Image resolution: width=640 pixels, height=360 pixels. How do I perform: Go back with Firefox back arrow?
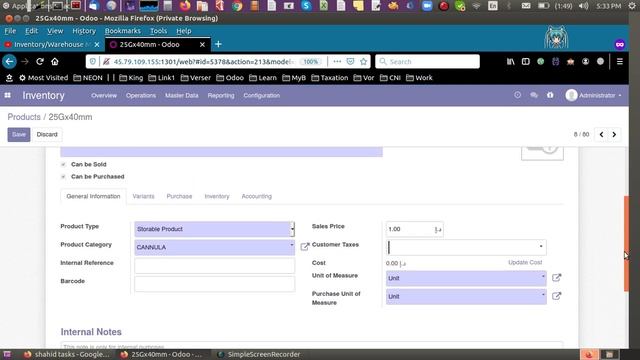tap(9, 62)
